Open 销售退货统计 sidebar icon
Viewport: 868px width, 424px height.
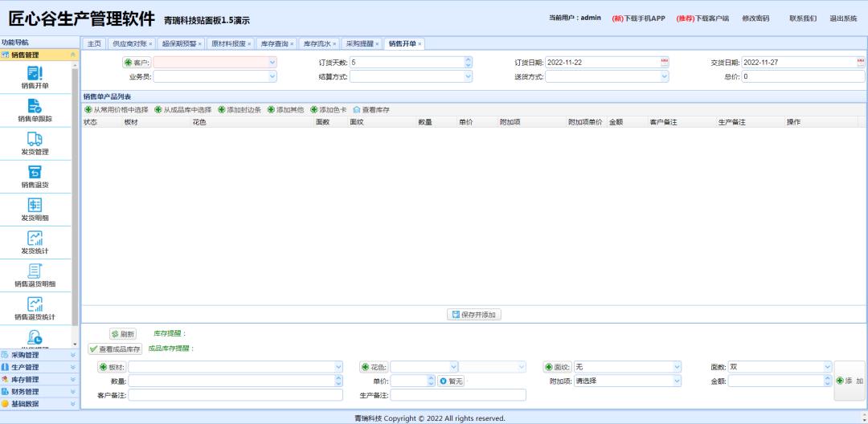pyautogui.click(x=35, y=310)
